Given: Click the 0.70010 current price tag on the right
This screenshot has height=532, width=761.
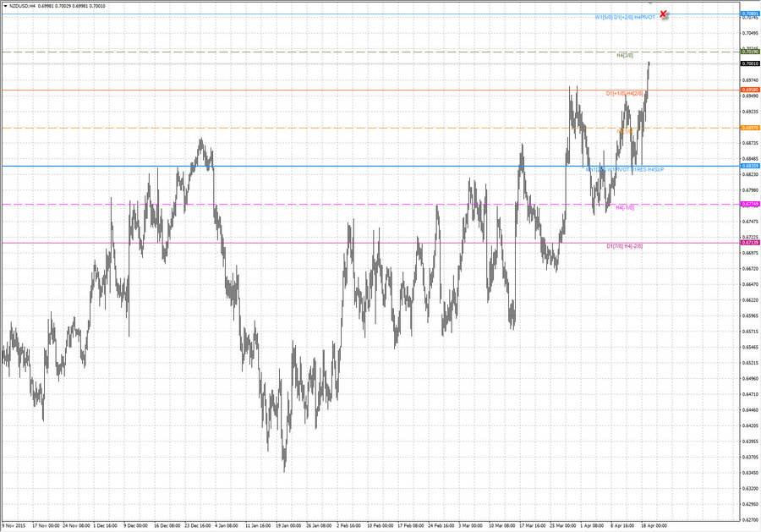Looking at the screenshot, I should tap(749, 63).
